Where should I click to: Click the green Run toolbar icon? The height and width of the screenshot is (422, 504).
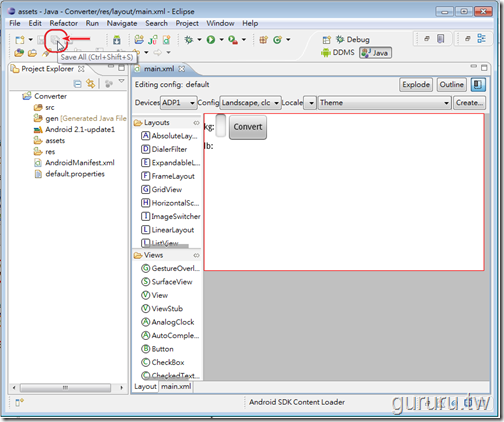(210, 40)
